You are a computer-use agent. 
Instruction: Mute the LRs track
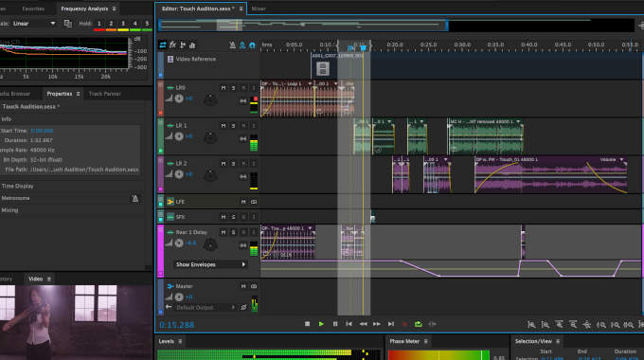pyautogui.click(x=224, y=87)
